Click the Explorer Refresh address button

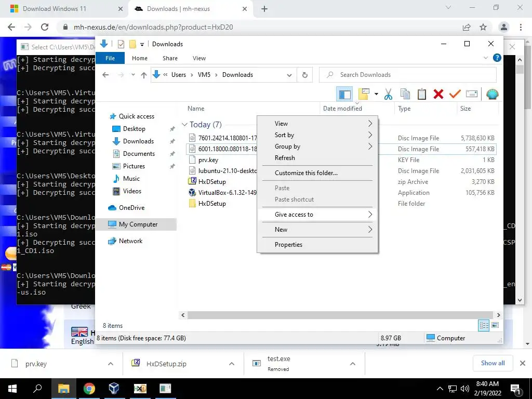click(304, 75)
